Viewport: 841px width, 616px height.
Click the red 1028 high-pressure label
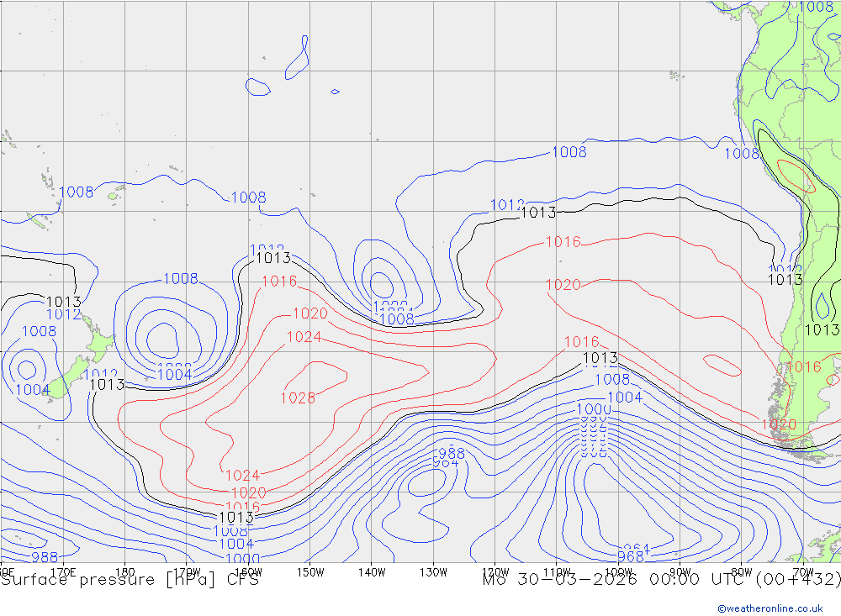298,398
